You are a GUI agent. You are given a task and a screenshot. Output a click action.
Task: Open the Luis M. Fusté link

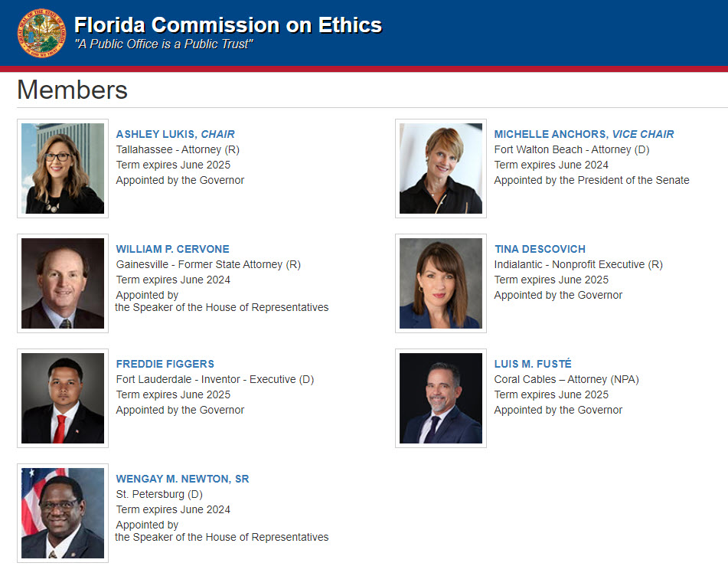(533, 364)
